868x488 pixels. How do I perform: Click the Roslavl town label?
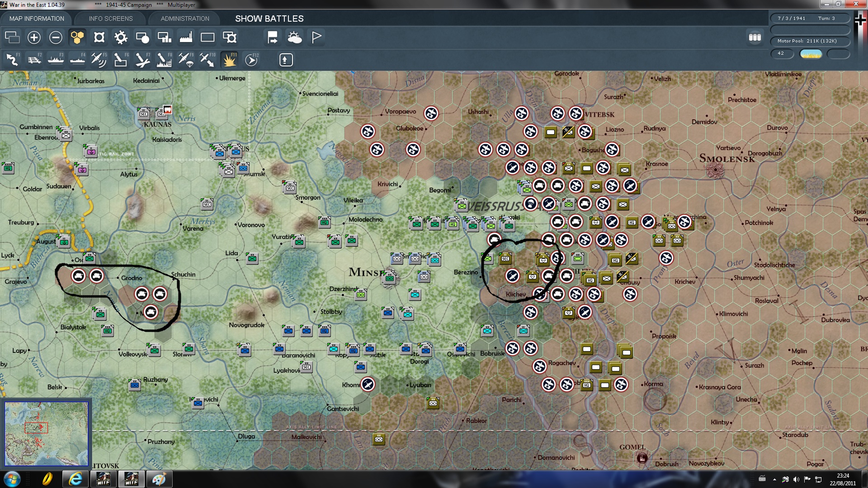[767, 301]
